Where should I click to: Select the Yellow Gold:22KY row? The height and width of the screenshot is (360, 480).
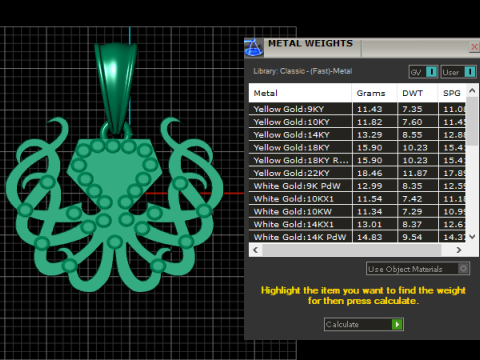click(x=357, y=173)
